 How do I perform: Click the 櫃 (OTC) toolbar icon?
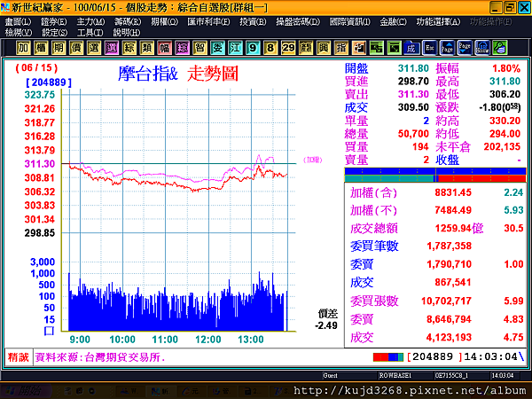[41, 48]
